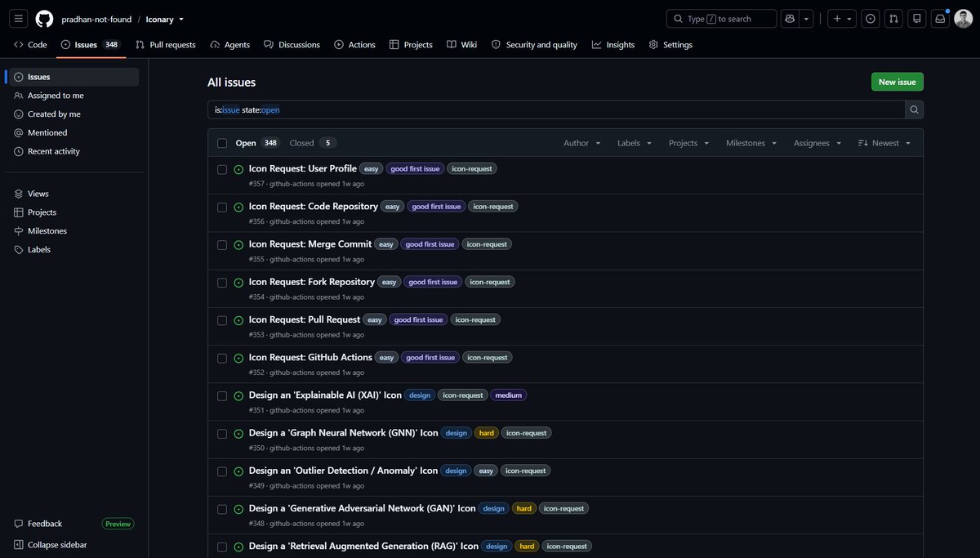This screenshot has height=558, width=980.
Task: Click the Preview badge next to Feedback
Action: click(x=118, y=524)
